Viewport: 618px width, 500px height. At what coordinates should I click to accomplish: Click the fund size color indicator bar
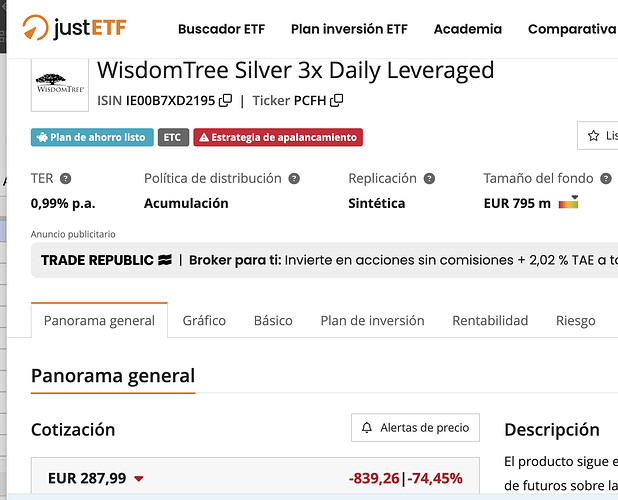[568, 203]
